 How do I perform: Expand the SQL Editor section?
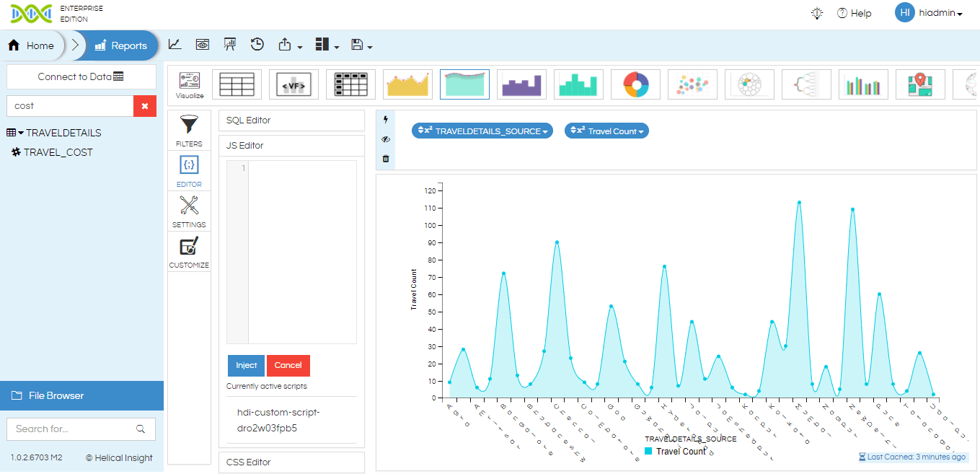[x=291, y=120]
